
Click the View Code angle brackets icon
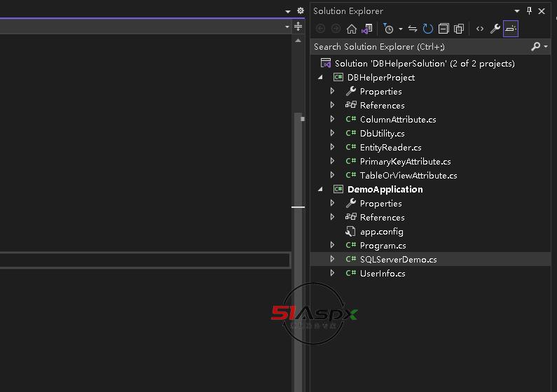tap(480, 29)
